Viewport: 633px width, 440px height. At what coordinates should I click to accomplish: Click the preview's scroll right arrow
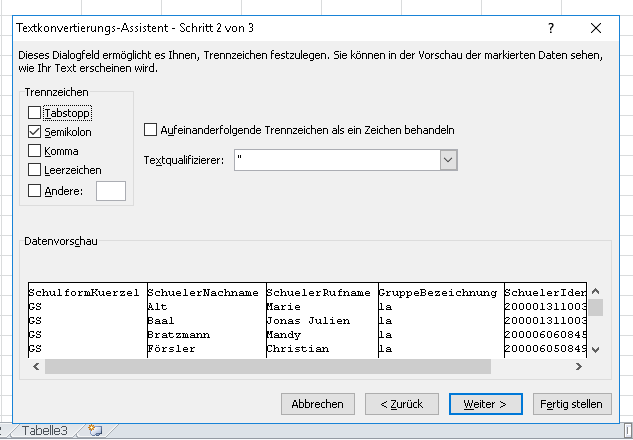pyautogui.click(x=578, y=366)
